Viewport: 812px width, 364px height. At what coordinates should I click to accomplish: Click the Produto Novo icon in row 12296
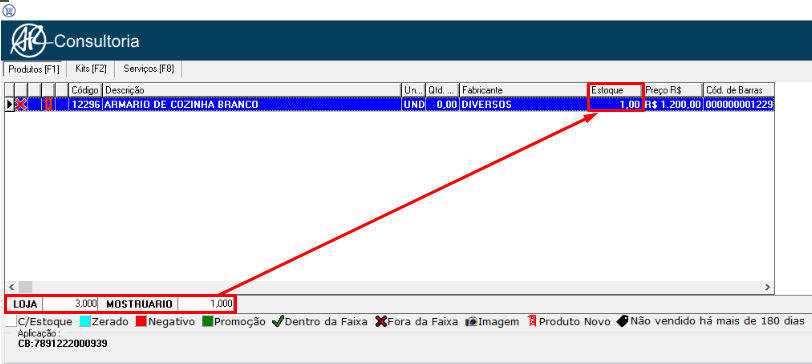coord(48,105)
